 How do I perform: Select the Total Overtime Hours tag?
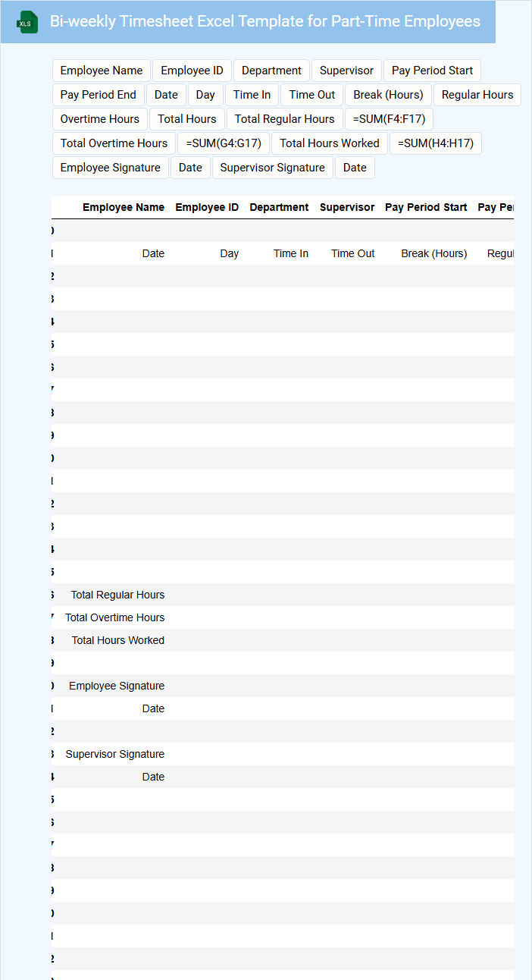(x=114, y=143)
